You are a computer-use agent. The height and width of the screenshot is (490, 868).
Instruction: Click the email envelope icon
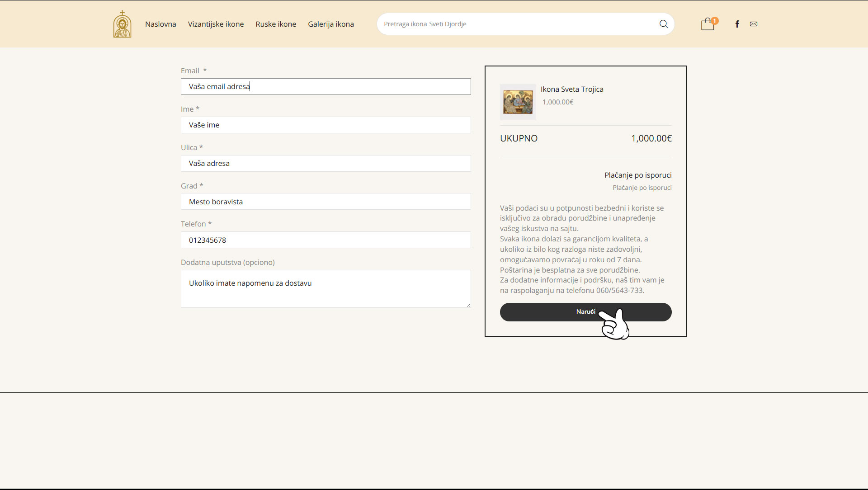point(753,24)
